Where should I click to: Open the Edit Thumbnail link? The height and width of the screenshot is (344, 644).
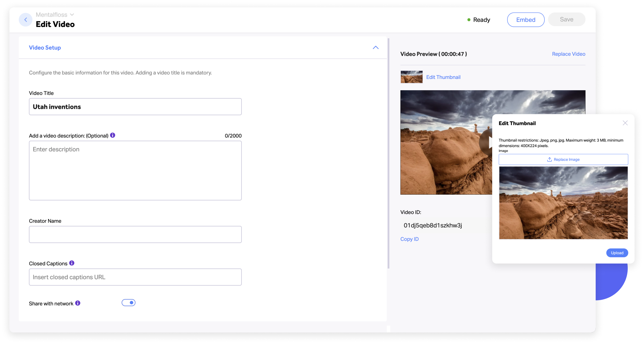pyautogui.click(x=443, y=77)
